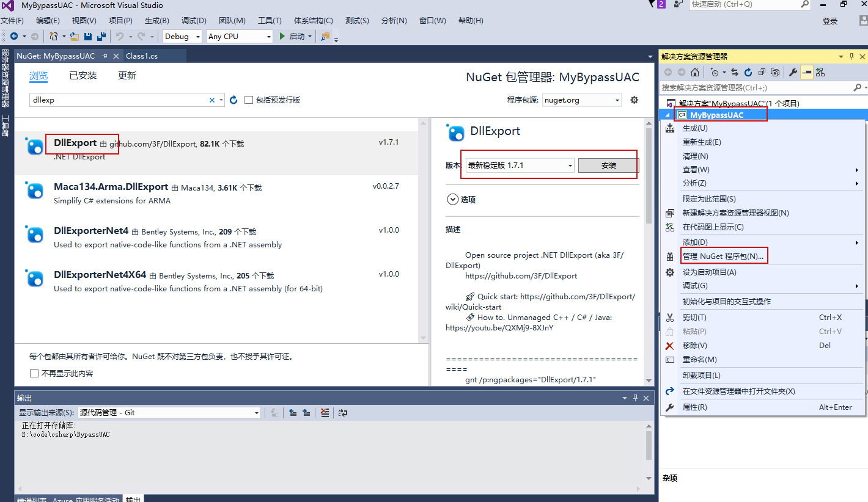
Task: Click the Open File folder icon
Action: [x=75, y=37]
